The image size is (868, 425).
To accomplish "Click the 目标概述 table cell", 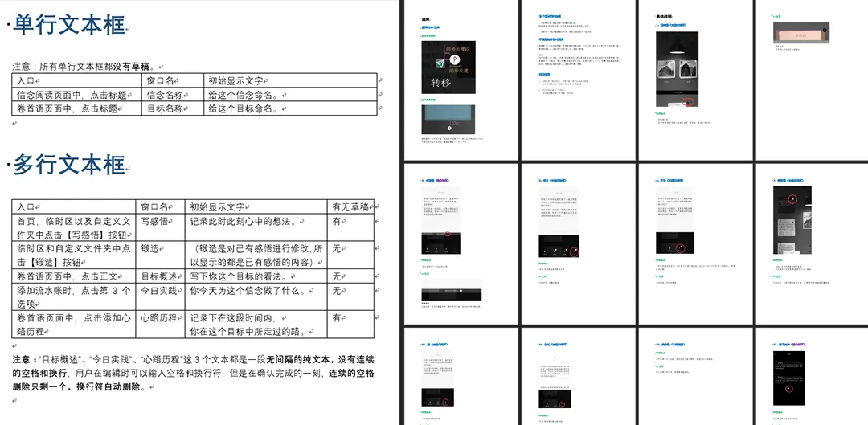I will [x=158, y=276].
